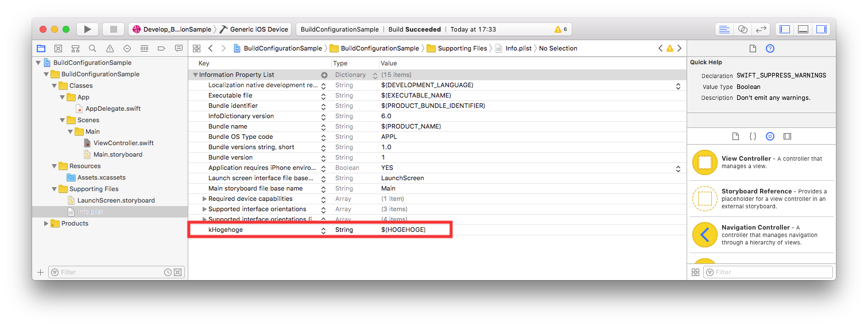Switch library to icon grid view
The height and width of the screenshot is (326, 868).
pyautogui.click(x=695, y=272)
